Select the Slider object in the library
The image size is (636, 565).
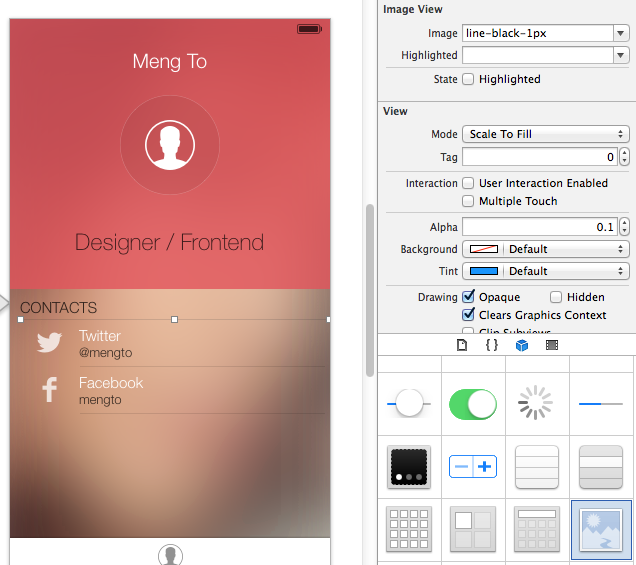[409, 404]
